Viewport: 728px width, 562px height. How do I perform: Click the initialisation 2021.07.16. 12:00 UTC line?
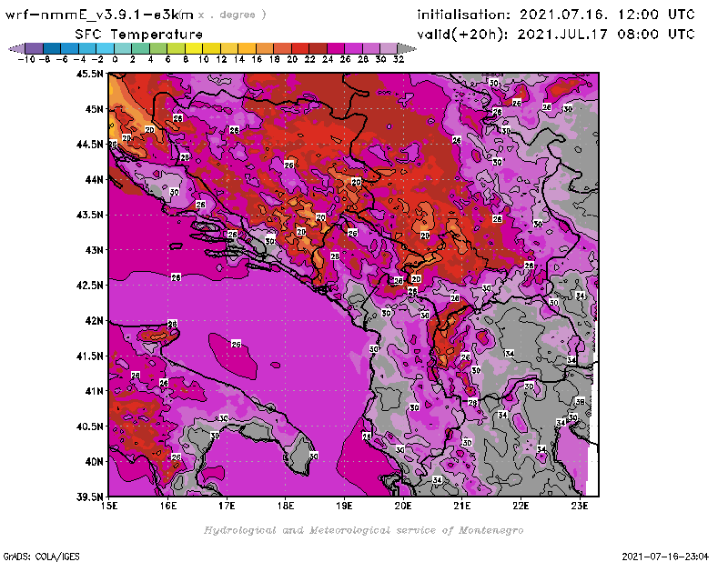(x=556, y=15)
